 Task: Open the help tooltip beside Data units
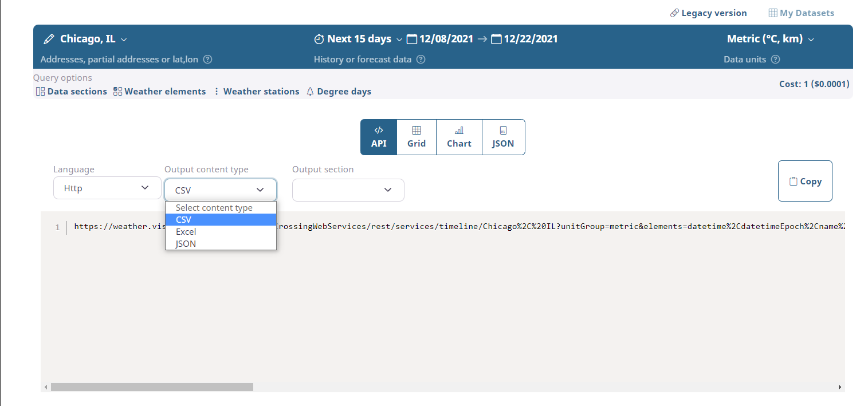(x=775, y=59)
